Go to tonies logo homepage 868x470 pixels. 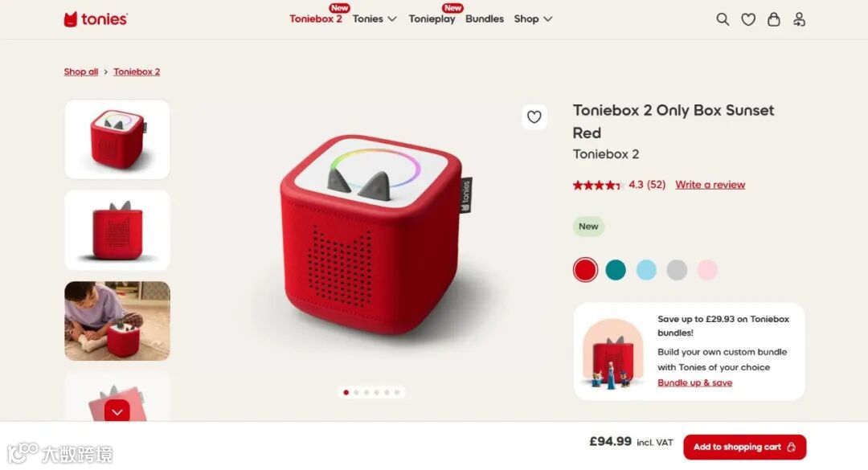click(95, 19)
